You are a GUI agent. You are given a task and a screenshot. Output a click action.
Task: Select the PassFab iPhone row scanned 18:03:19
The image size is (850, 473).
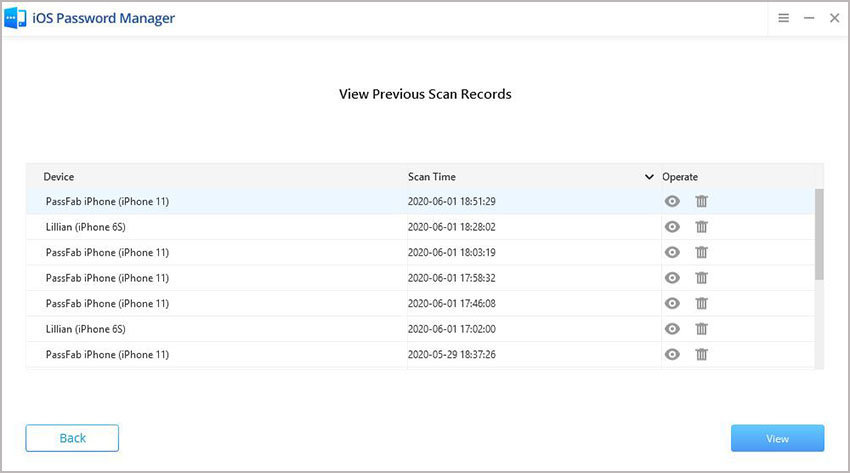click(420, 252)
